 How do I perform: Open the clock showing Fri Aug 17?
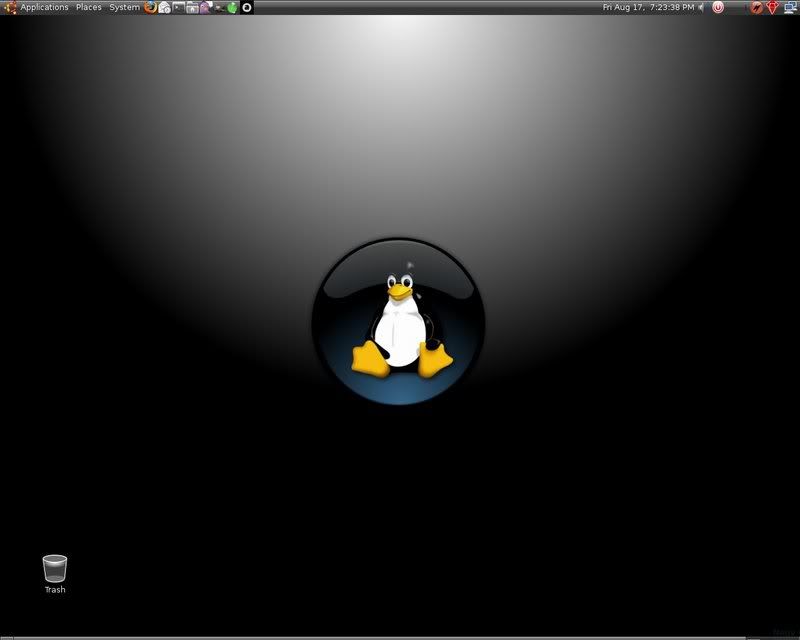click(648, 7)
